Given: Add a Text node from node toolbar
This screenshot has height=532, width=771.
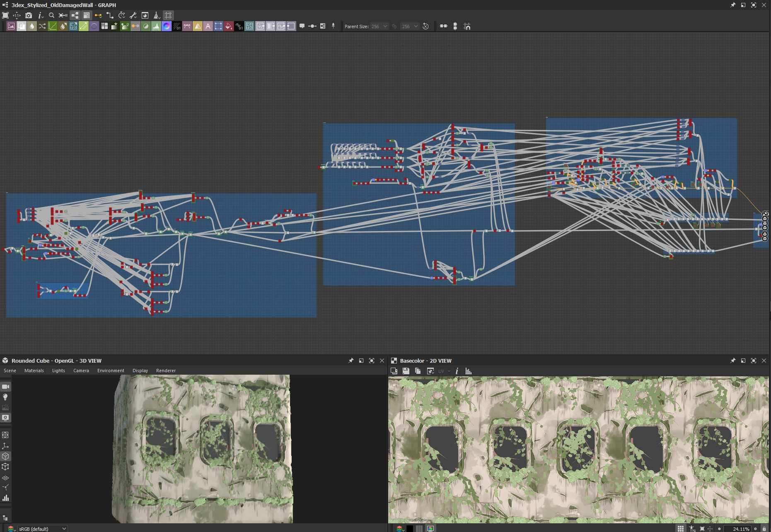Looking at the screenshot, I should [x=208, y=26].
